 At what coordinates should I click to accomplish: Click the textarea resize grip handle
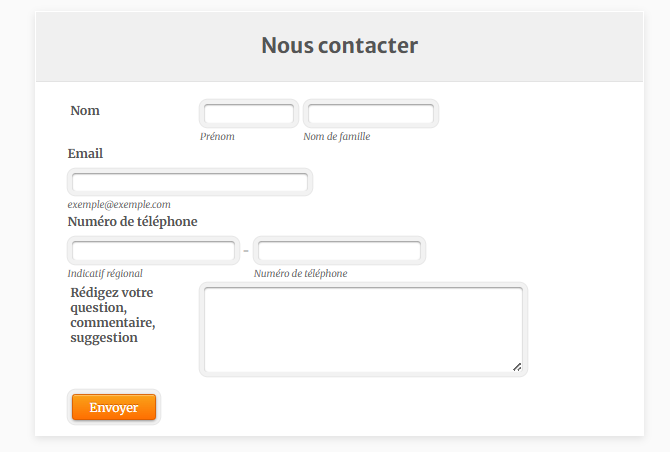tap(517, 367)
